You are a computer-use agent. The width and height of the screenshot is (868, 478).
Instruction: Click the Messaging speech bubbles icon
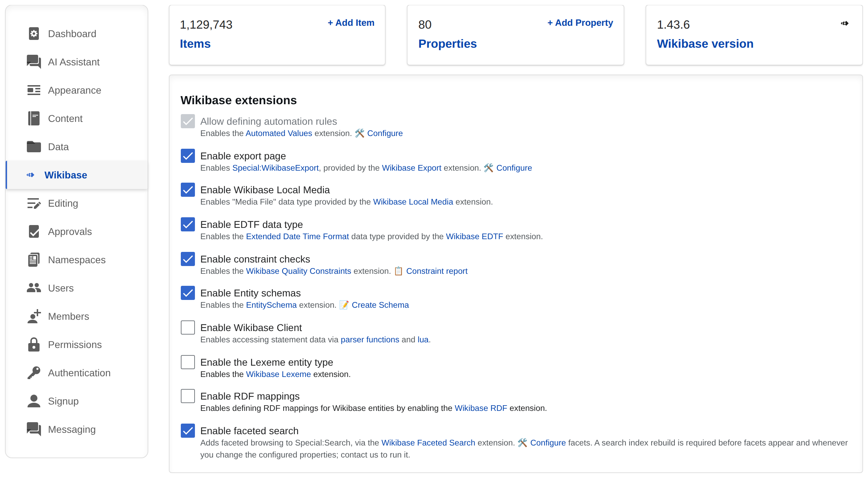tap(34, 429)
